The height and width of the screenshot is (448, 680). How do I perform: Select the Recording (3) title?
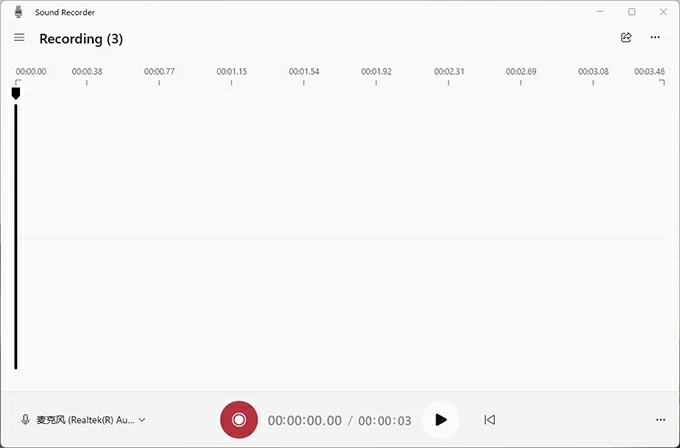coord(81,39)
